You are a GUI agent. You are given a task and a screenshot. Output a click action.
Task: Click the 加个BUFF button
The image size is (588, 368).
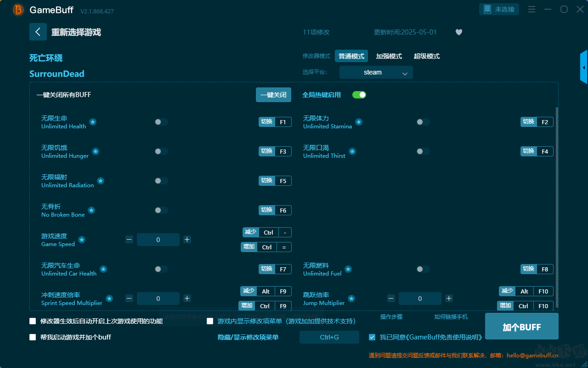[x=522, y=327]
